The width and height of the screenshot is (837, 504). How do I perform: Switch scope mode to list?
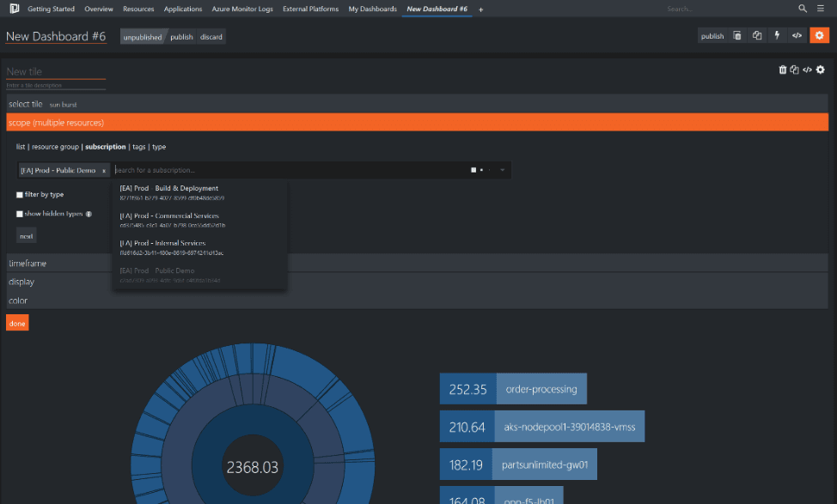(21, 147)
